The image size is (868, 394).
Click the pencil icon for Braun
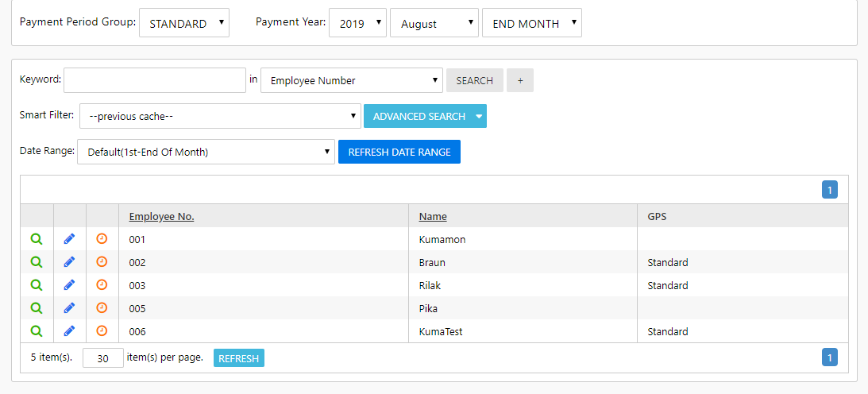pos(69,262)
